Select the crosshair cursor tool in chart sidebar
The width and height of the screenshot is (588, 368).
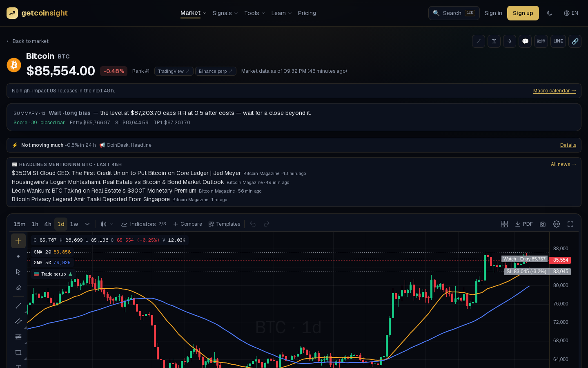[18, 241]
